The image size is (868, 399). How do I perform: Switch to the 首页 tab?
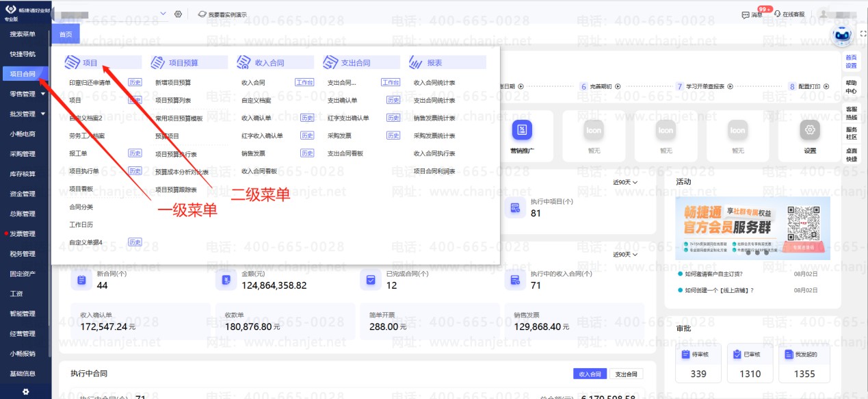pos(65,34)
